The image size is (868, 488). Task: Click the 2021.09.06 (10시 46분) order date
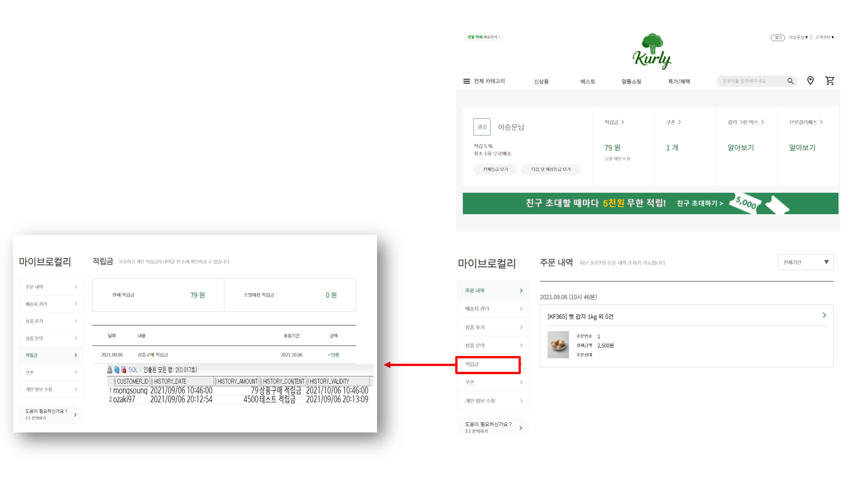(568, 297)
